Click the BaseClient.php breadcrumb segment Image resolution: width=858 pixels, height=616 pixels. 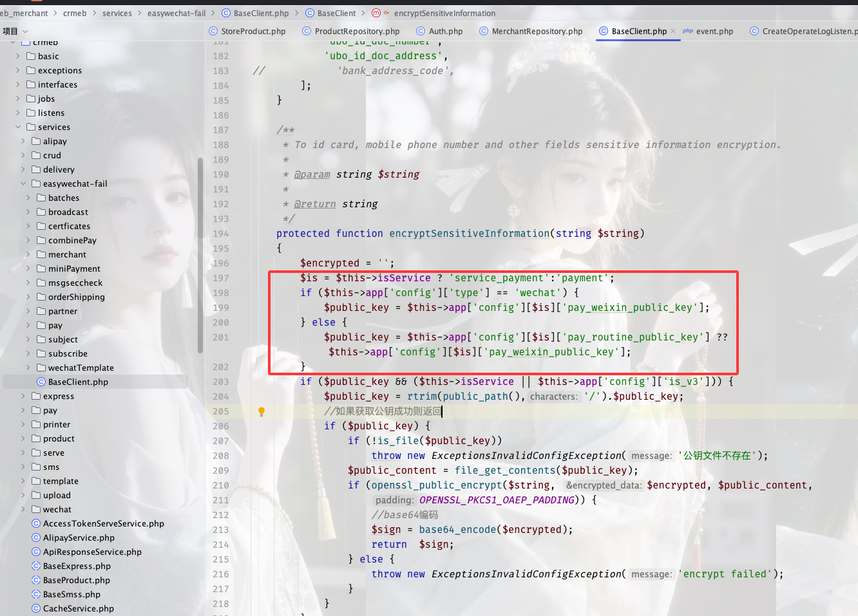point(261,13)
